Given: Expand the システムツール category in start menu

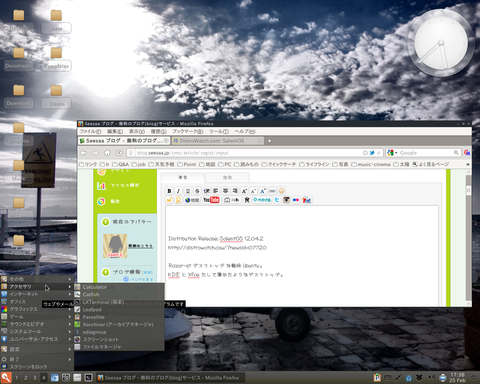Looking at the screenshot, I should [x=37, y=332].
